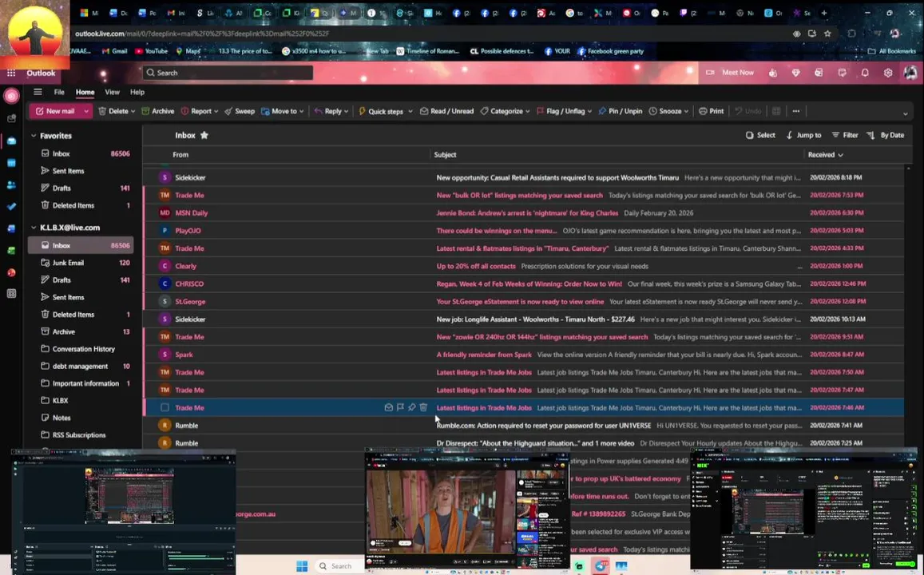Open ribbon more options ellipsis
The width and height of the screenshot is (924, 575).
pos(796,111)
